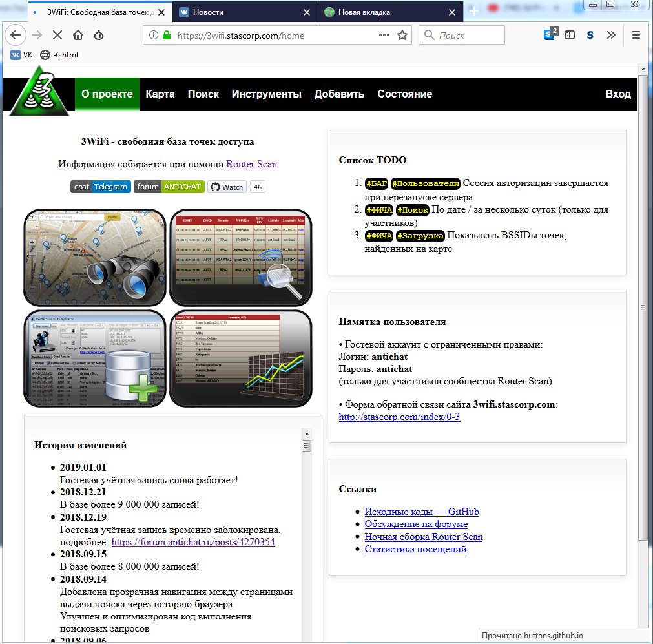Click the #Пользователи tag
The height and width of the screenshot is (644, 653).
(426, 183)
